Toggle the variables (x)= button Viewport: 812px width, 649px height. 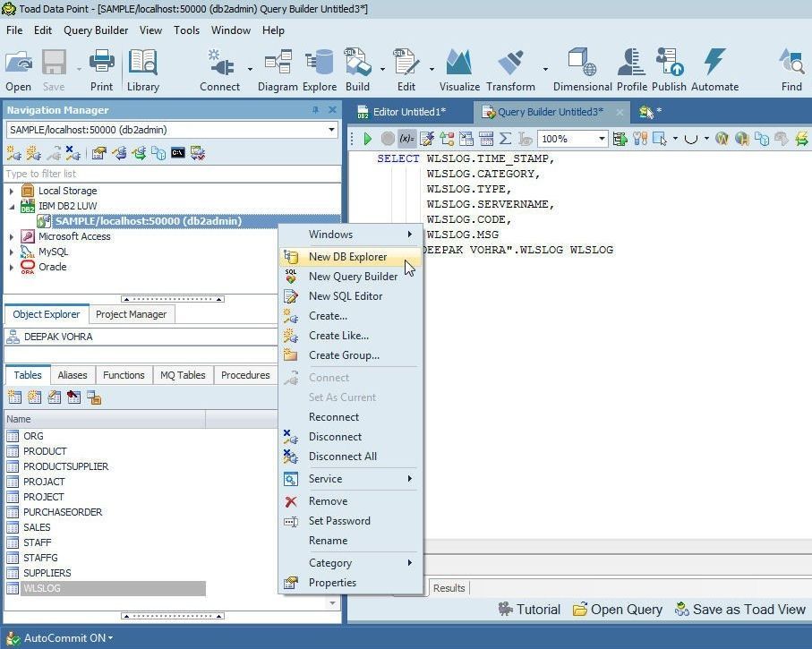pos(406,139)
